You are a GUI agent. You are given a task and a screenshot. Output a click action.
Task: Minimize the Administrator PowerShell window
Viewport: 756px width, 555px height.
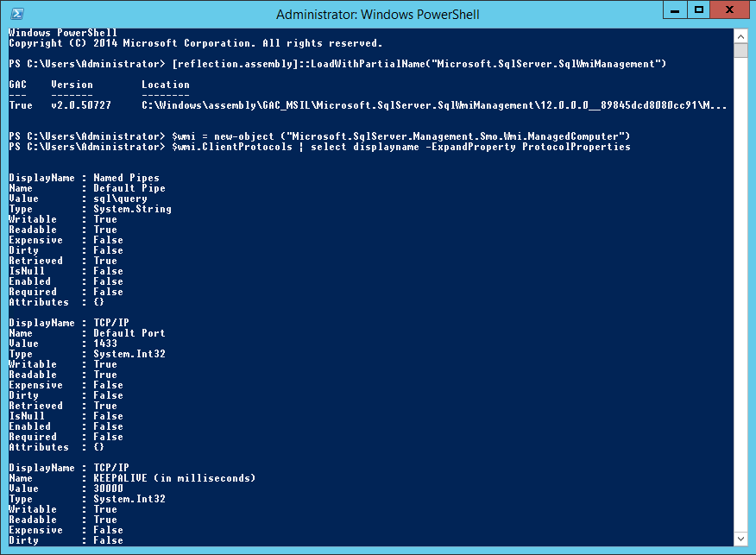[675, 9]
